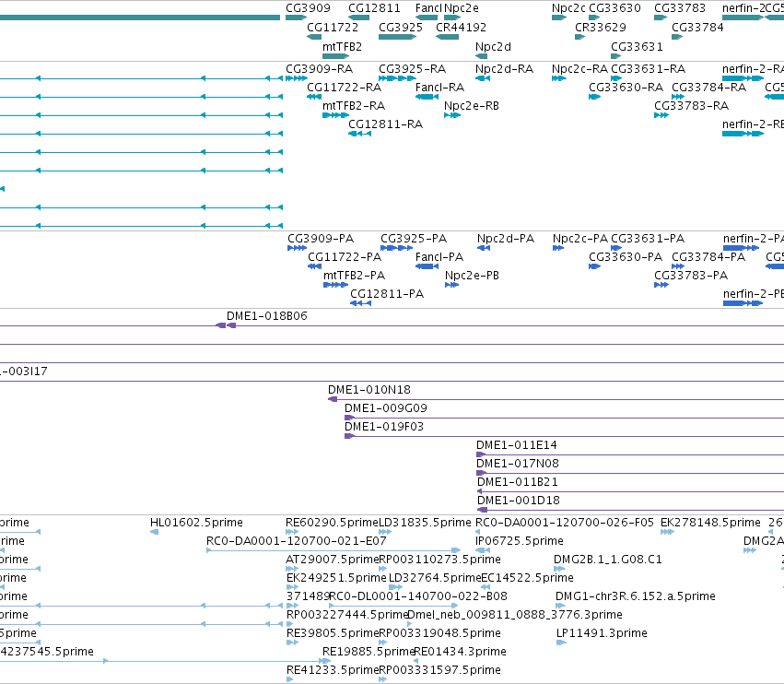Click the RE01434.3prime EST label
Screen dimensions: 784x684
460,652
